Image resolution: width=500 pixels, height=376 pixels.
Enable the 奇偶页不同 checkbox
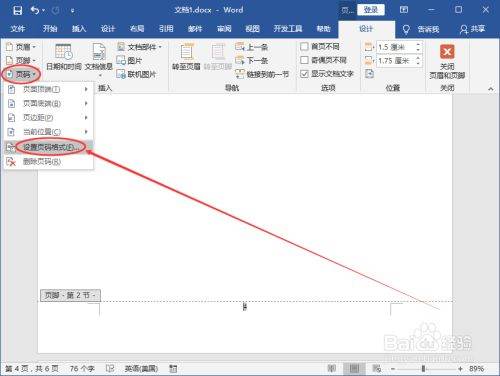[x=304, y=60]
